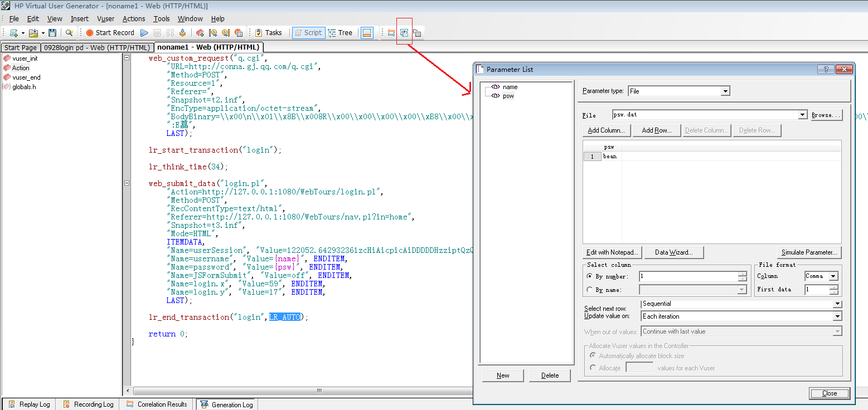Image resolution: width=868 pixels, height=410 pixels.
Task: Select the psw parameter in Parameter List
Action: pyautogui.click(x=508, y=96)
